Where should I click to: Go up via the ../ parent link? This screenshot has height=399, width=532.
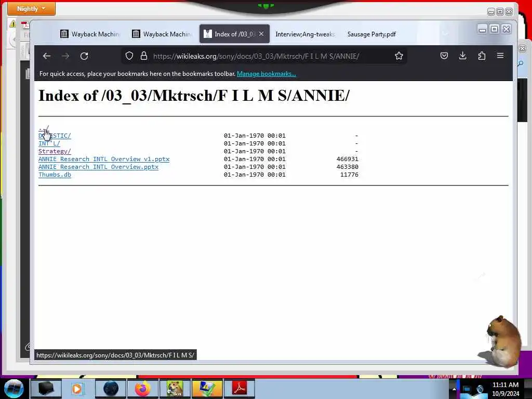(44, 128)
